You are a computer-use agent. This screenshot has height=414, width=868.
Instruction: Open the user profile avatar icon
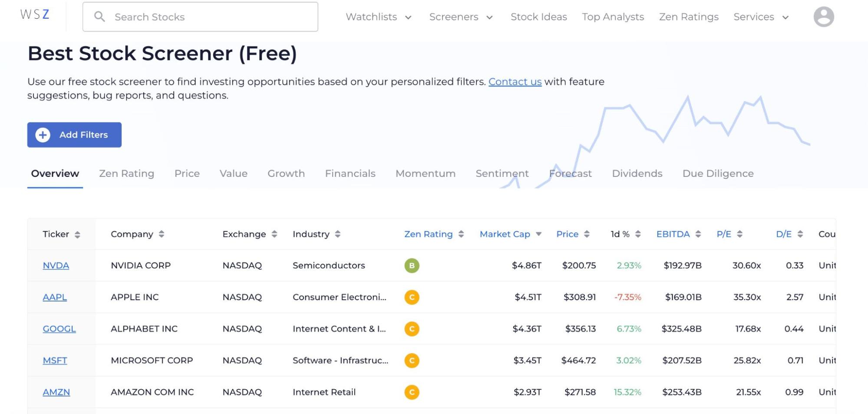click(x=823, y=17)
